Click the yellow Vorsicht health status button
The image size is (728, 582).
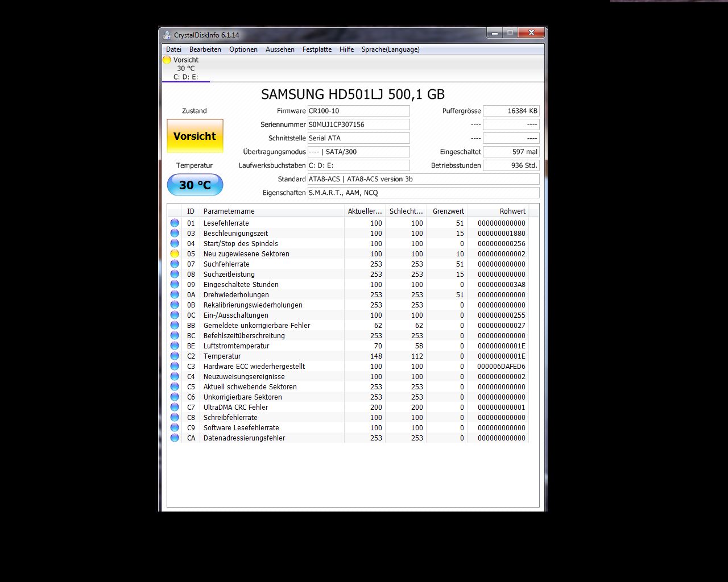(195, 136)
